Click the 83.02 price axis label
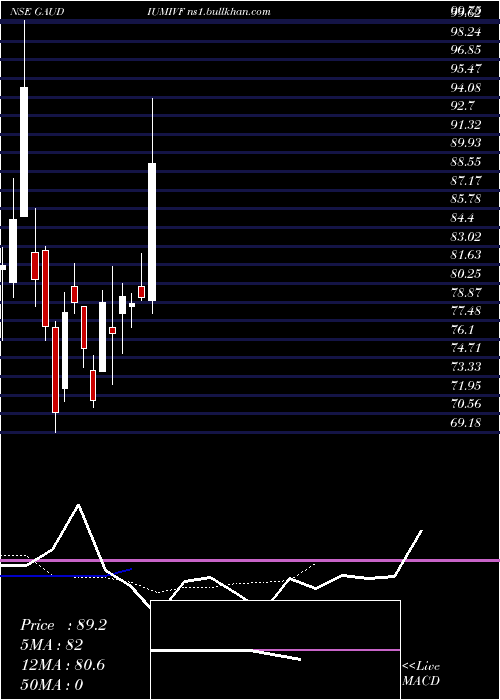 coord(466,236)
